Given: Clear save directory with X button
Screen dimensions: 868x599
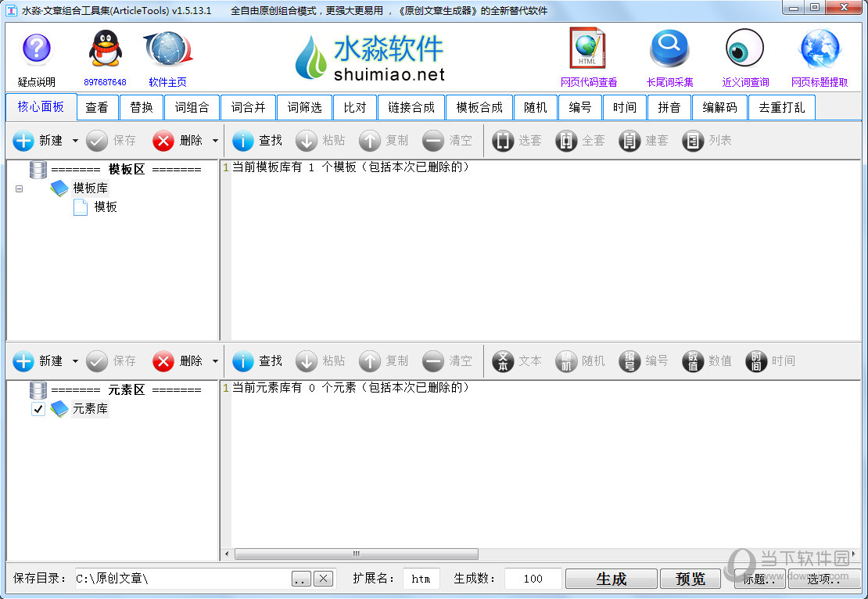Looking at the screenshot, I should (323, 579).
